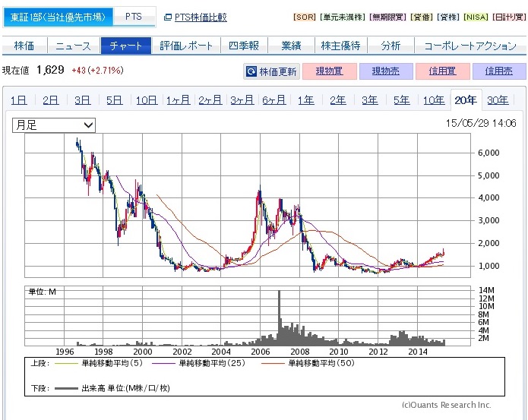Image resolution: width=528 pixels, height=420 pixels.
Task: Open the PTS株価比較 link
Action: [201, 17]
